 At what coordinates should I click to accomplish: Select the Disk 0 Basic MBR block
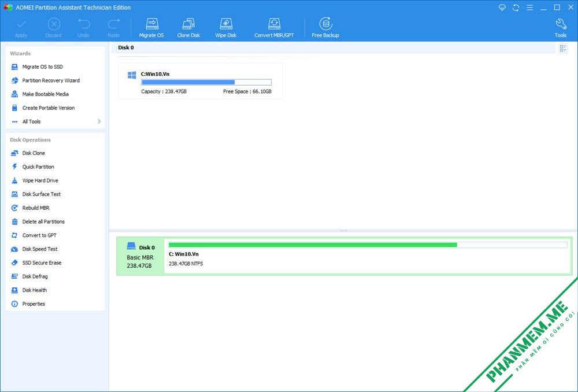[x=140, y=256]
